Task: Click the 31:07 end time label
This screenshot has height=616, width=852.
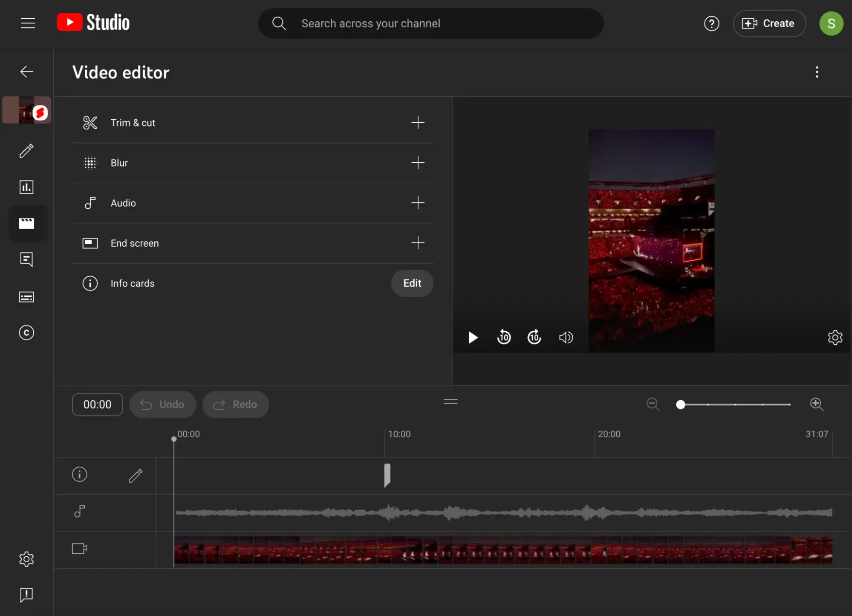Action: 817,434
